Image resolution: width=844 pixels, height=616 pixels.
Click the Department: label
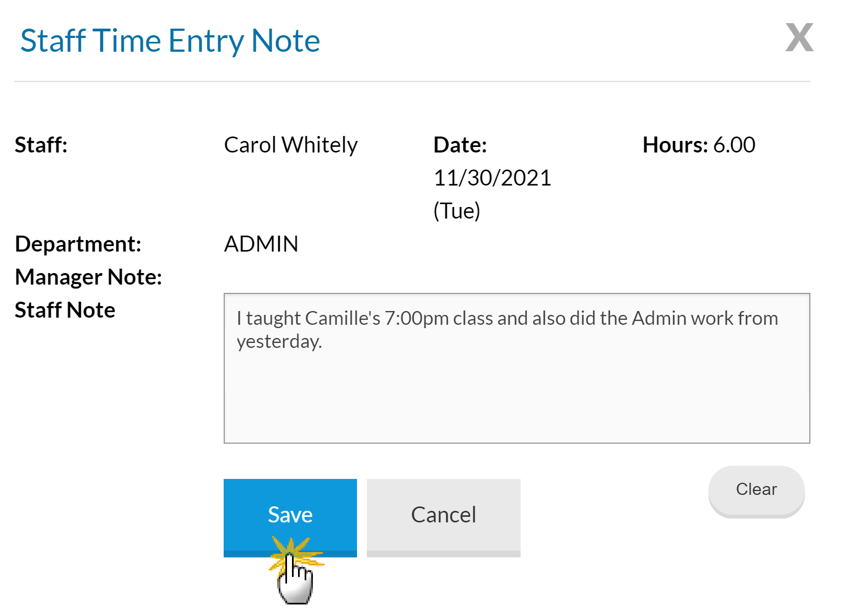tap(78, 244)
